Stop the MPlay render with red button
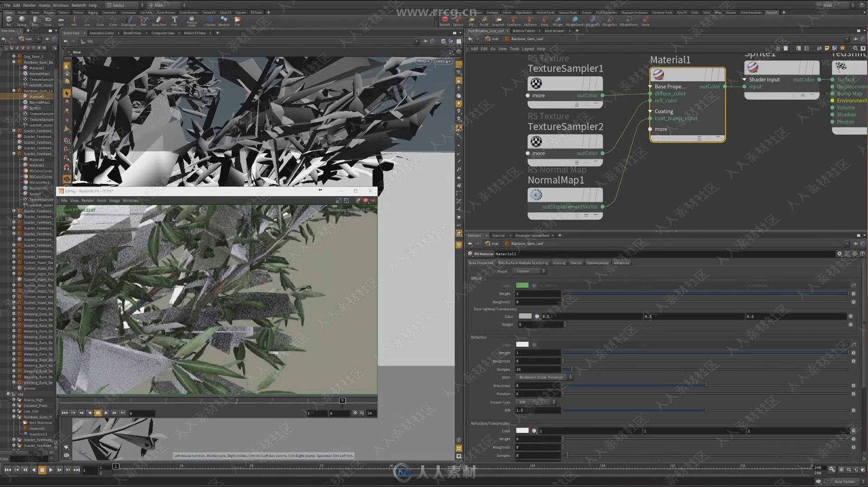Screen dimensions: 868x487 (x=366, y=201)
